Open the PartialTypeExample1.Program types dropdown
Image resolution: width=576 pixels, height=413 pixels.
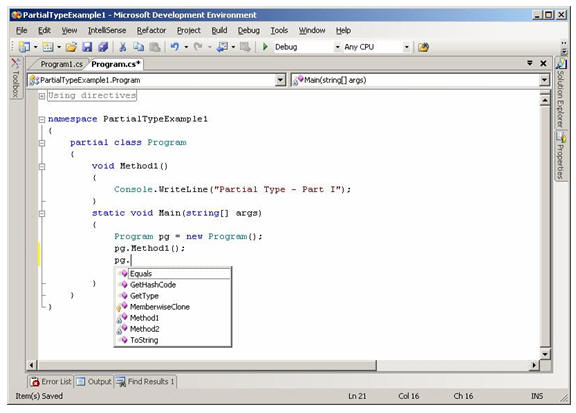pyautogui.click(x=280, y=80)
